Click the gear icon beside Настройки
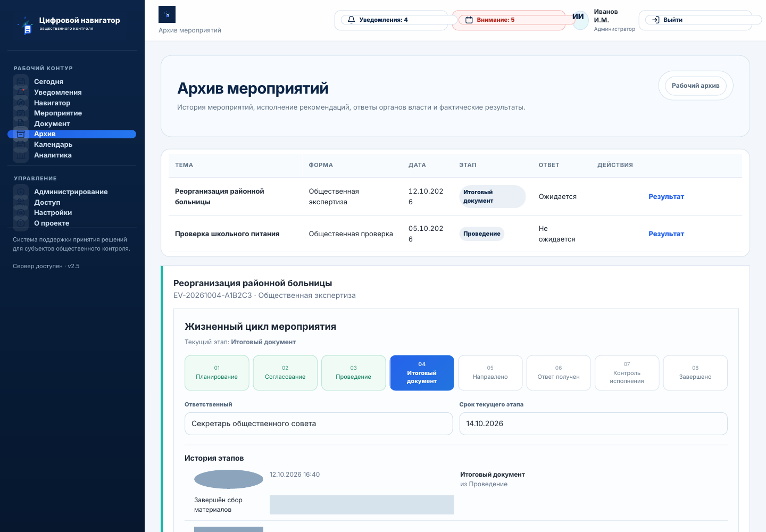The width and height of the screenshot is (766, 532). pyautogui.click(x=21, y=213)
